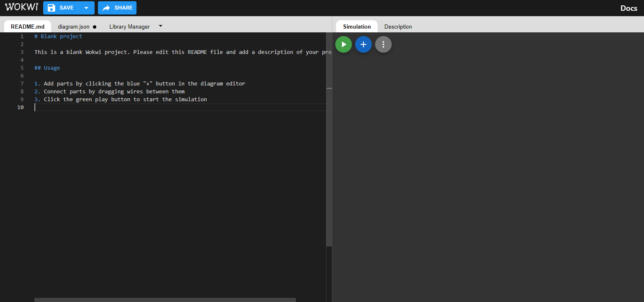
Task: Open the save options dropdown arrow
Action: pos(86,8)
